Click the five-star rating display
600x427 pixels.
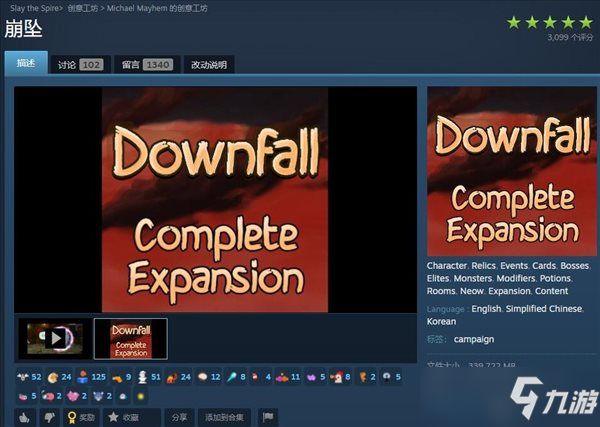tap(549, 23)
